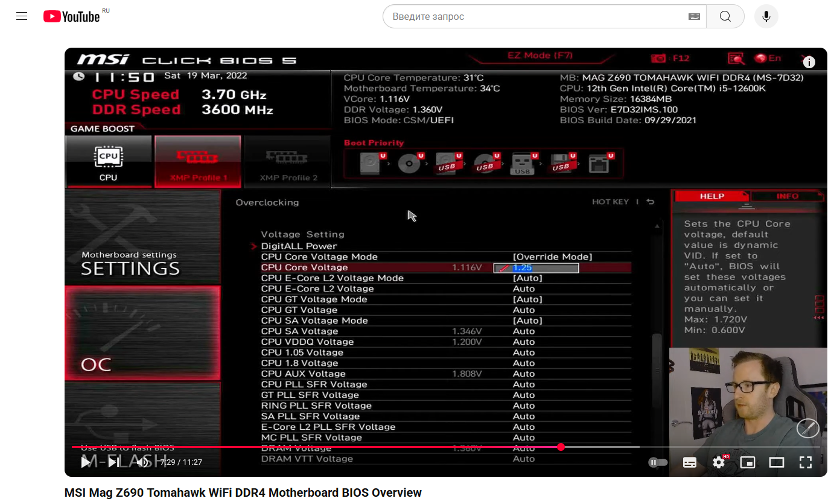Select the CPU VDDQ Voltage Auto value
834x504 pixels.
pos(524,342)
